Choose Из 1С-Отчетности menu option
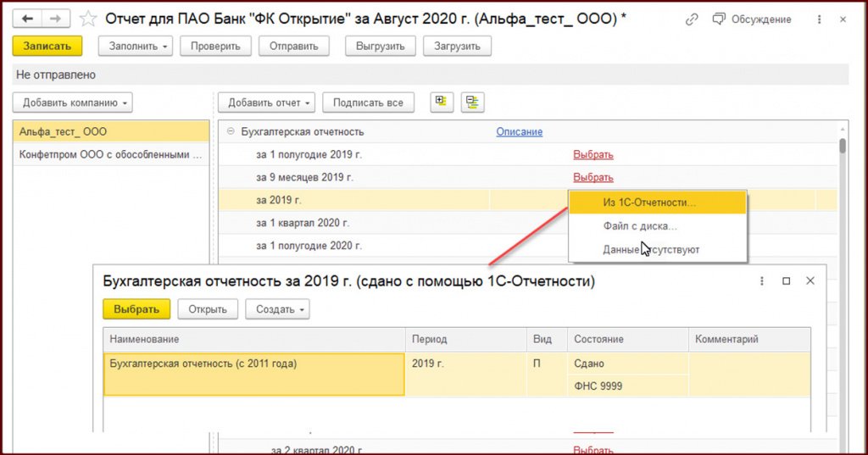Image resolution: width=868 pixels, height=455 pixels. point(649,203)
